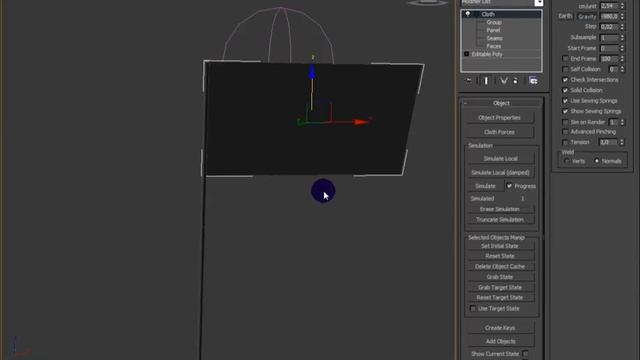The image size is (640, 360).
Task: Select Cloth in modifier stack
Action: point(488,14)
